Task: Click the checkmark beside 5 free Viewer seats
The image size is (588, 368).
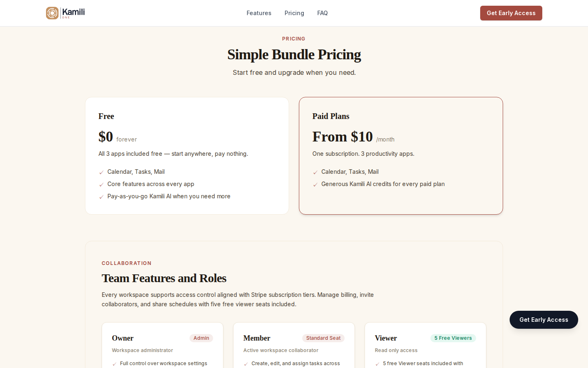Action: click(377, 364)
